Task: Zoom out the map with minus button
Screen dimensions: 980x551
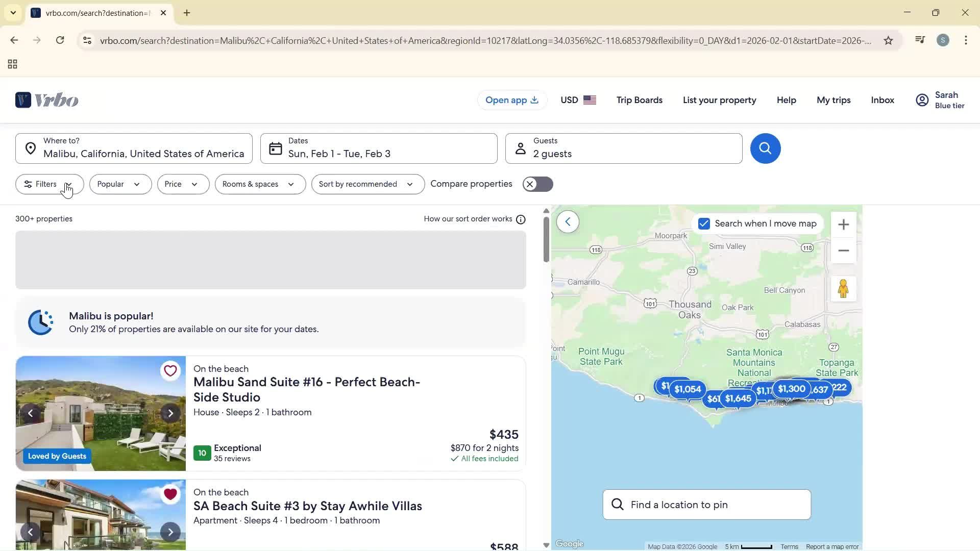Action: tap(843, 251)
